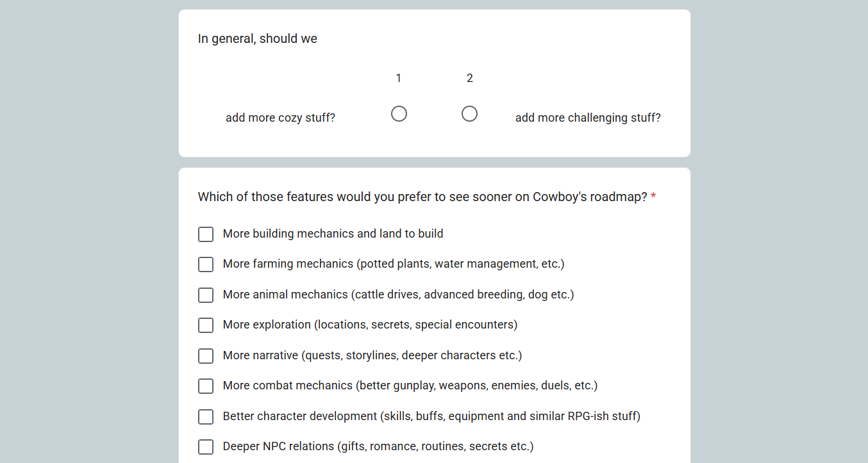
Task: Click the red required asterisk
Action: pyautogui.click(x=653, y=196)
